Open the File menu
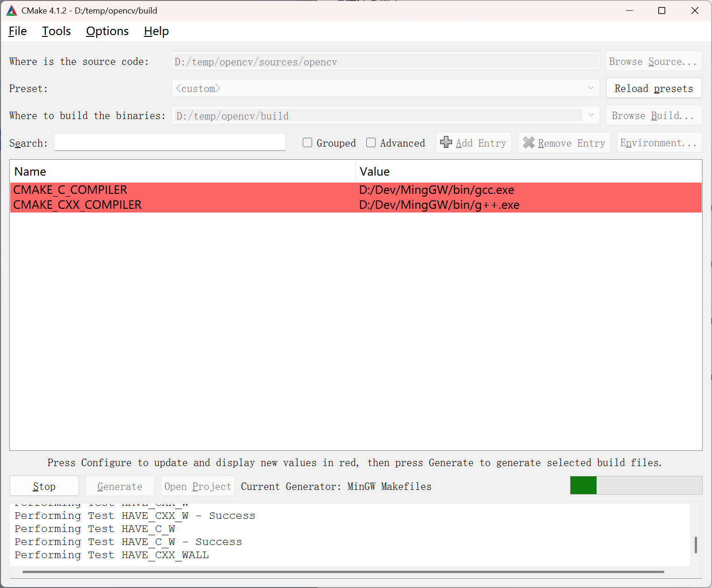Viewport: 712px width, 588px height. click(18, 31)
